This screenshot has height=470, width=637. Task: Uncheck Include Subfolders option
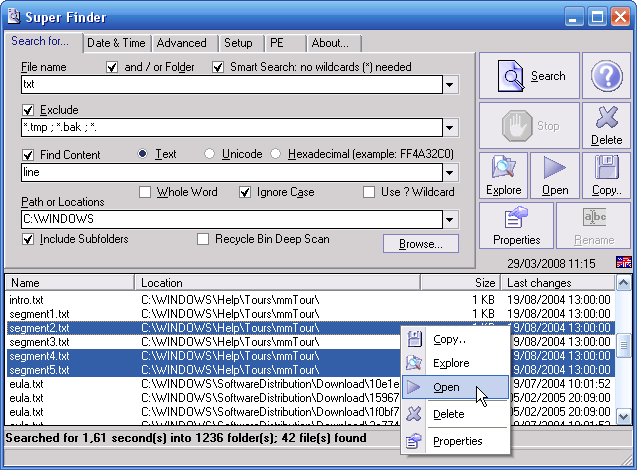pos(28,240)
